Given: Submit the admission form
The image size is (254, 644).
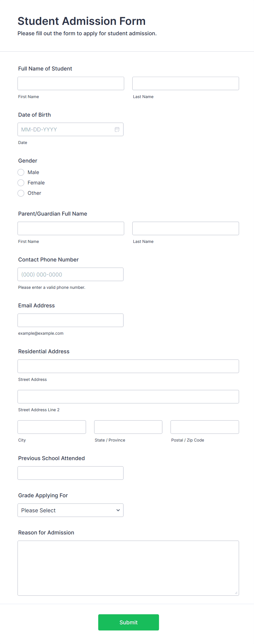Looking at the screenshot, I should pos(128,622).
